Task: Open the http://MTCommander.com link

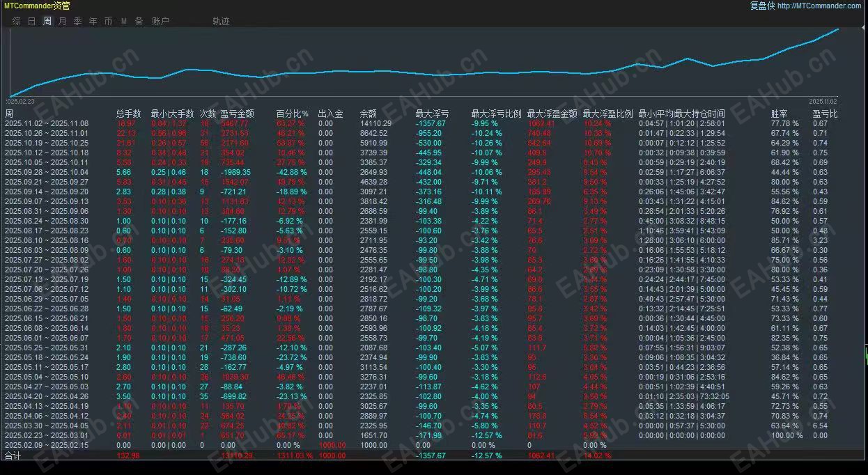Action: point(819,6)
